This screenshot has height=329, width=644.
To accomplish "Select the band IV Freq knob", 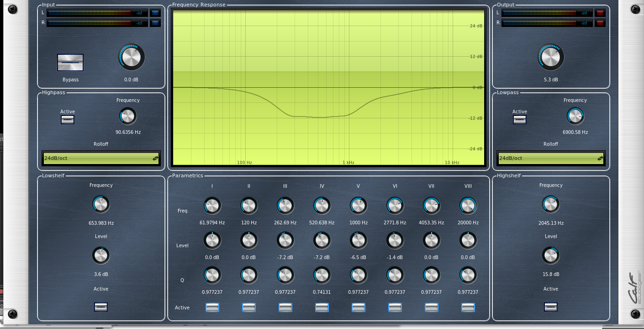I will tap(322, 206).
